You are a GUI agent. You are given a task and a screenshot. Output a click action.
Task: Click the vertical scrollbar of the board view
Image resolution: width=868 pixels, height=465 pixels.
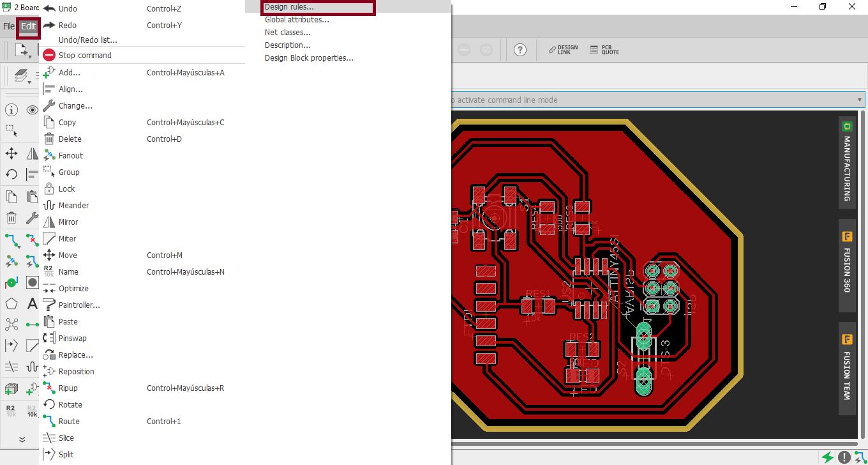pos(862,275)
